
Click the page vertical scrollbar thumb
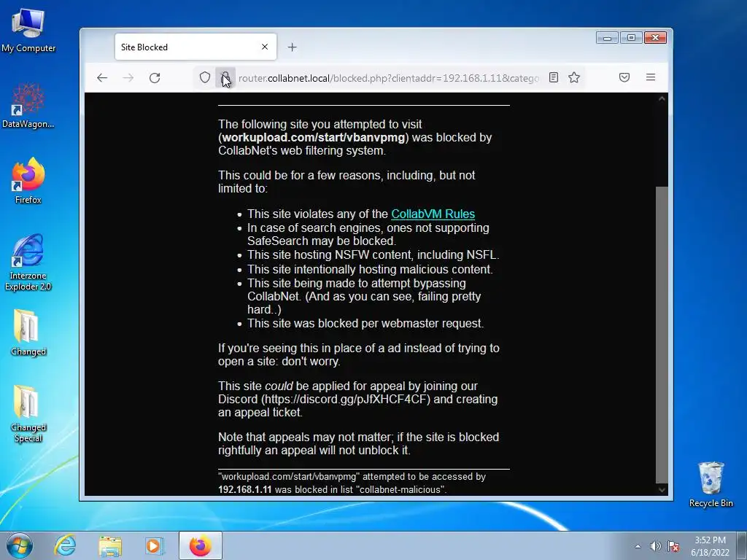pyautogui.click(x=662, y=334)
